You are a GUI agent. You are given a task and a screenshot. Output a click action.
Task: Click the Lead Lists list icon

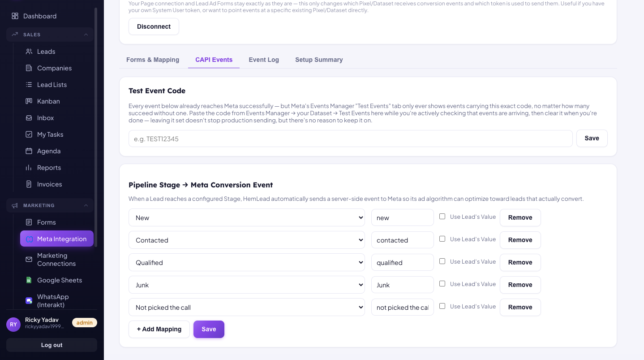(29, 85)
